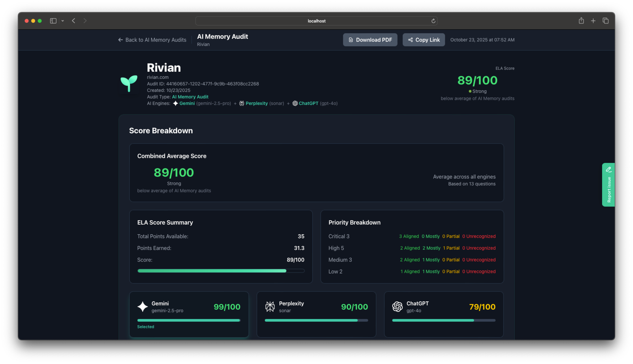Click the Perplexity engine link in header

tap(256, 103)
